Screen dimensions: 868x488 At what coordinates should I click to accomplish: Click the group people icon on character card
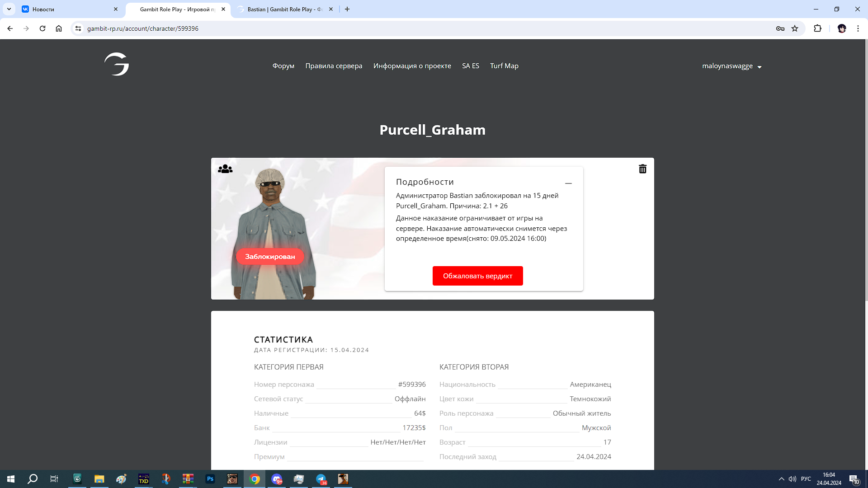point(225,169)
